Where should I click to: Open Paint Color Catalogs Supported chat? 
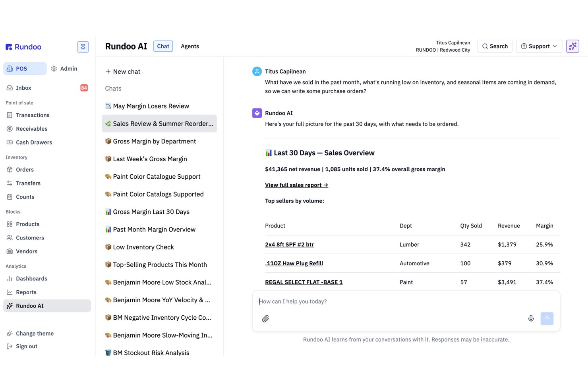click(x=159, y=194)
